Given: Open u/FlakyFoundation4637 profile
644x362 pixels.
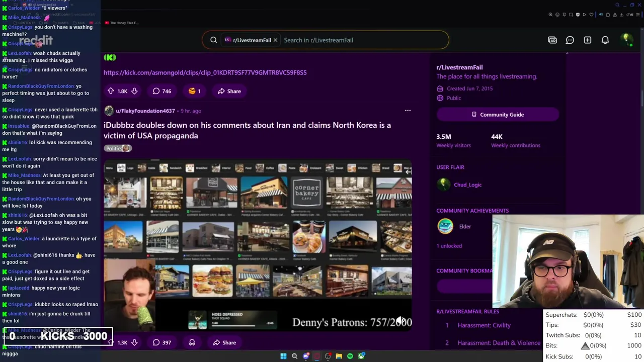Looking at the screenshot, I should pos(145,111).
